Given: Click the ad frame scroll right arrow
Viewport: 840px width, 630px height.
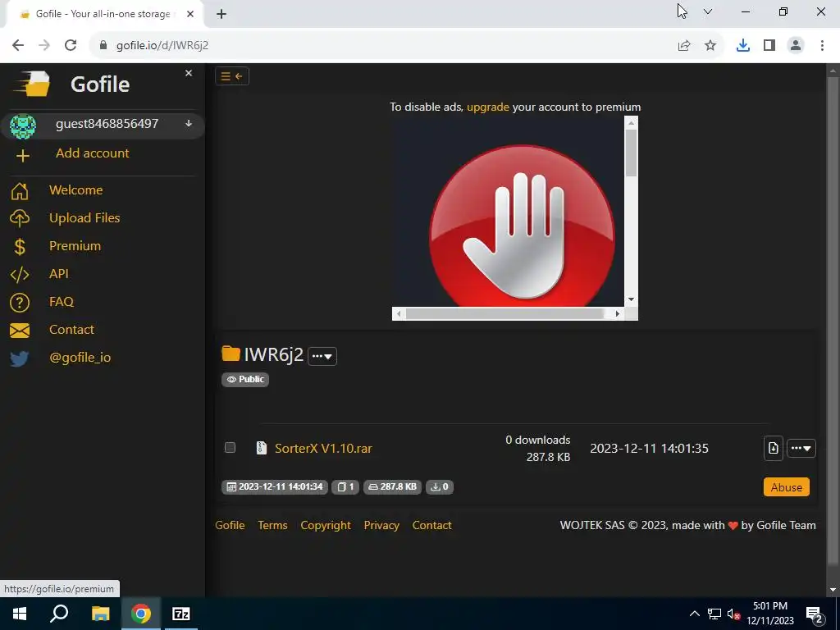Looking at the screenshot, I should coord(618,314).
